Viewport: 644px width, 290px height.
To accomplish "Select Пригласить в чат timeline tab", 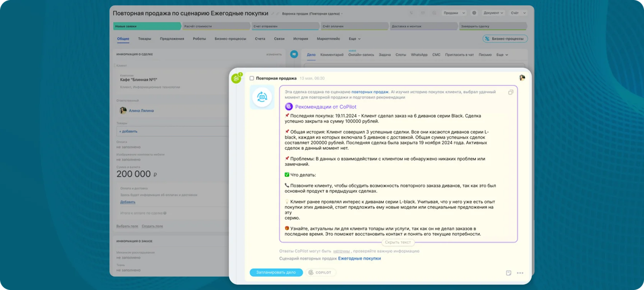I will [x=460, y=55].
